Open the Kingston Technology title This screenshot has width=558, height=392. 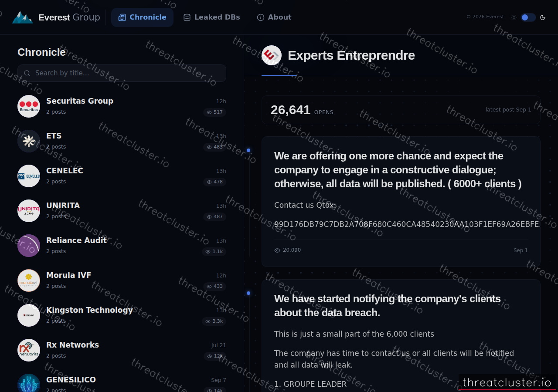[x=89, y=310]
